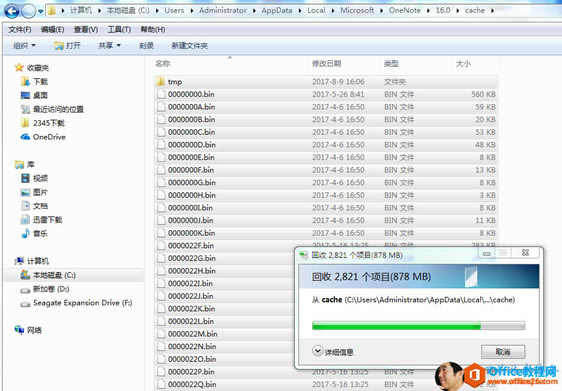The image size is (562, 391).
Task: Expand the arrow after Microsoft in breadcrumb
Action: pos(381,11)
